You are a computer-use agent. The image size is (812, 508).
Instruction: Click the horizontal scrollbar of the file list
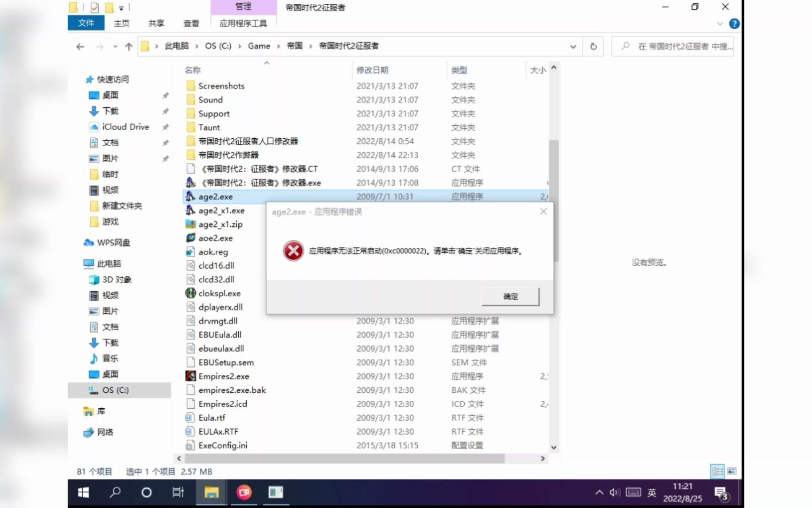tap(344, 458)
